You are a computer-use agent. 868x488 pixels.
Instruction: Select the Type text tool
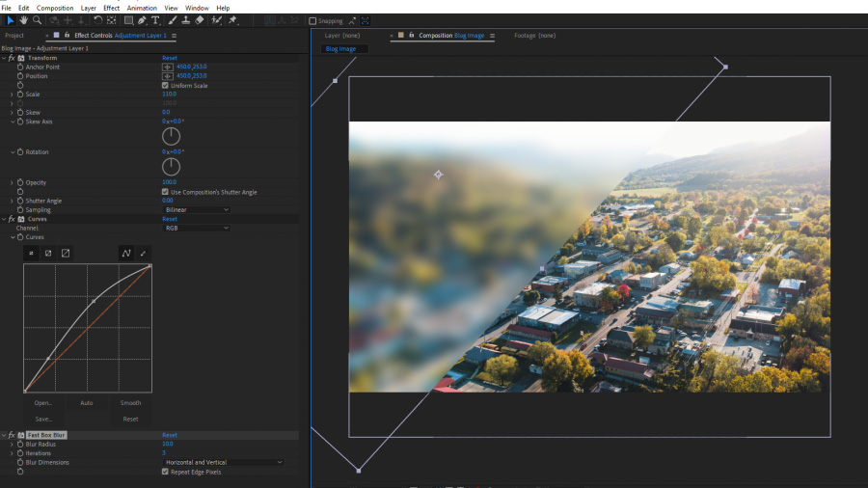point(155,20)
